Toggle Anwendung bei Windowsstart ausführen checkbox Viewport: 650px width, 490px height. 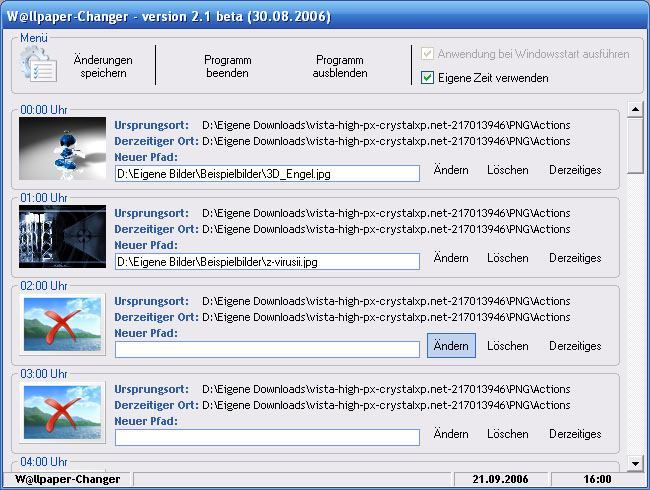coord(427,54)
